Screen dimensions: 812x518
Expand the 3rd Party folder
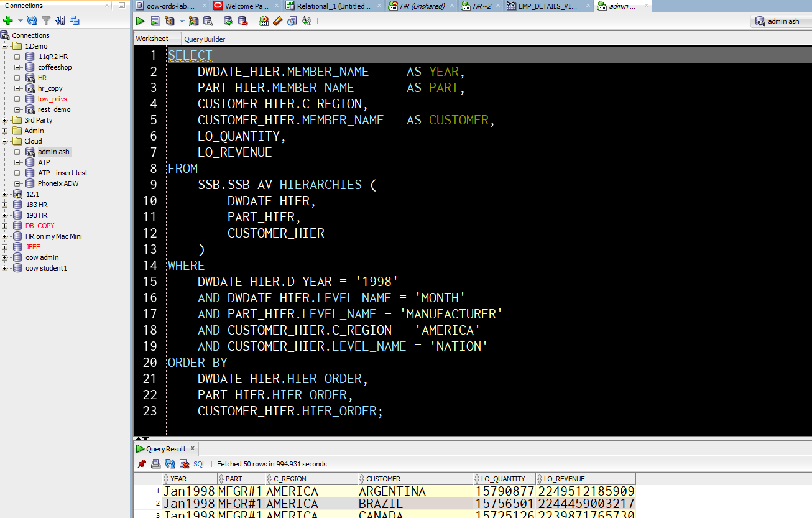click(x=5, y=120)
